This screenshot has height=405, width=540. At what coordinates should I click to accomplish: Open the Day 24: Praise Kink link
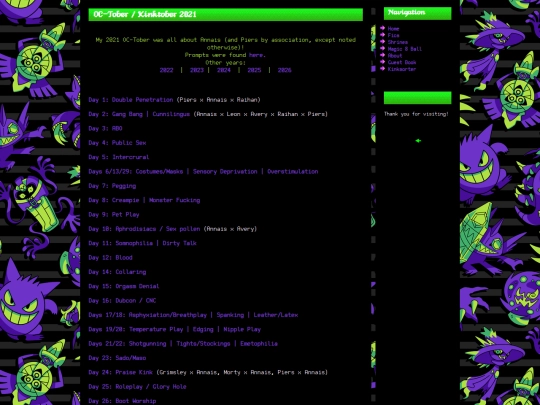[121, 372]
